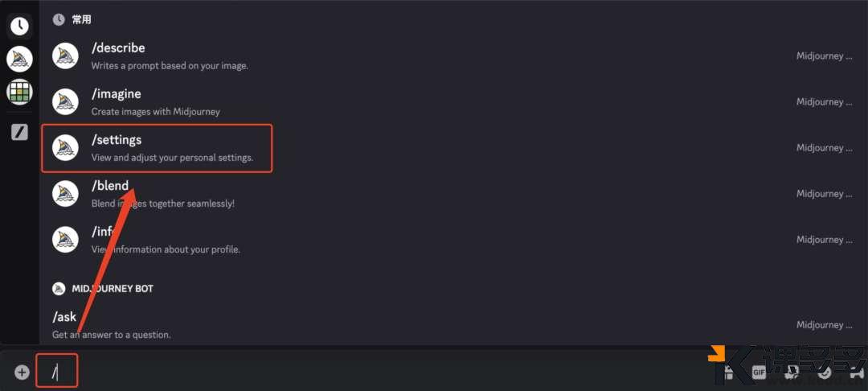Select the built-in slash commands icon
This screenshot has width=868, height=391.
[19, 132]
